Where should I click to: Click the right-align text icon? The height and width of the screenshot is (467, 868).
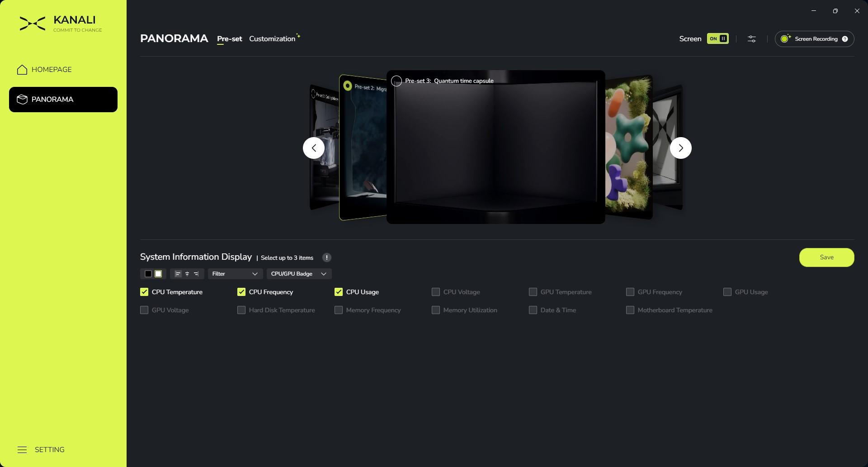[x=196, y=274]
